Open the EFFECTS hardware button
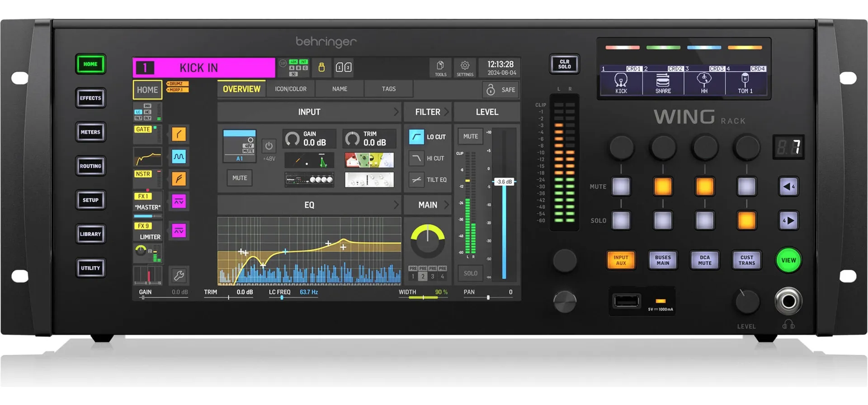The width and height of the screenshot is (868, 405). (90, 98)
